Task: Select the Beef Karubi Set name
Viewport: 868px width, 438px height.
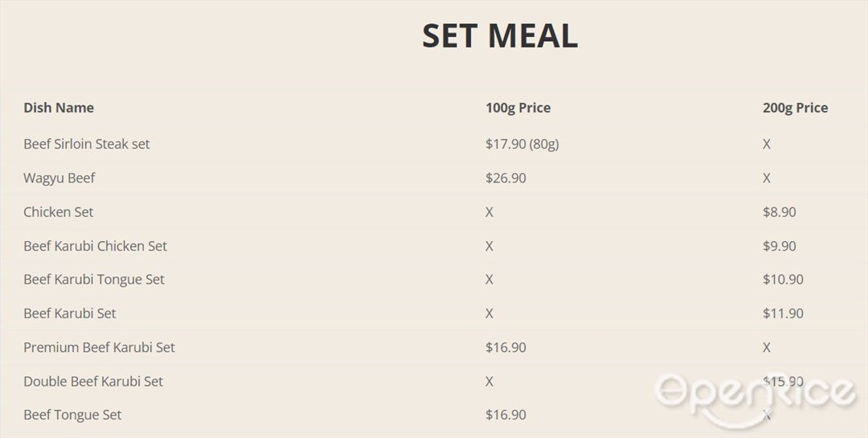Action: click(x=70, y=313)
